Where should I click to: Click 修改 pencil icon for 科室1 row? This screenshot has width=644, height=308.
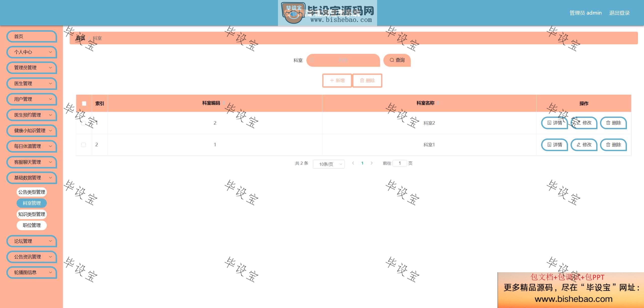click(x=579, y=145)
